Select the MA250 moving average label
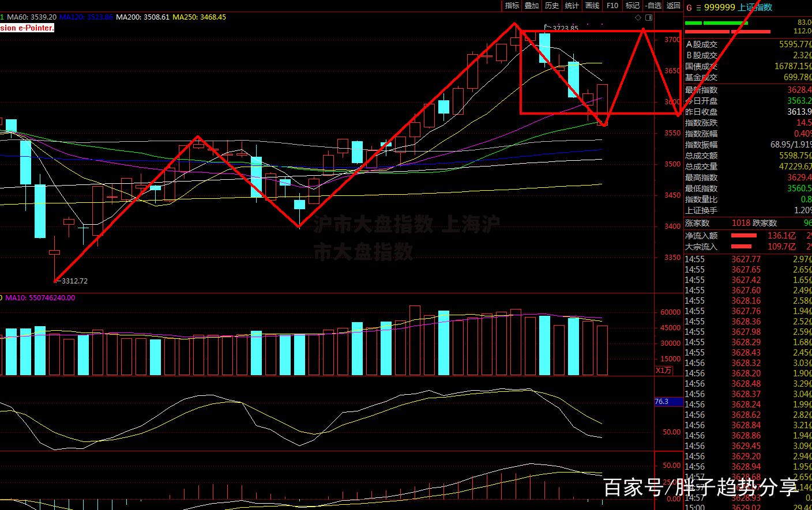 [x=199, y=17]
